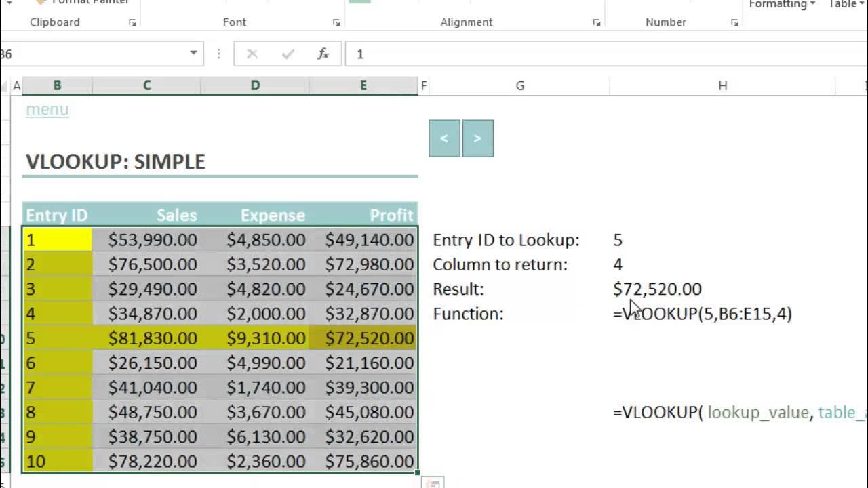Open the Clipboard dialog launcher icon
Viewport: 868px width, 488px height.
(133, 22)
